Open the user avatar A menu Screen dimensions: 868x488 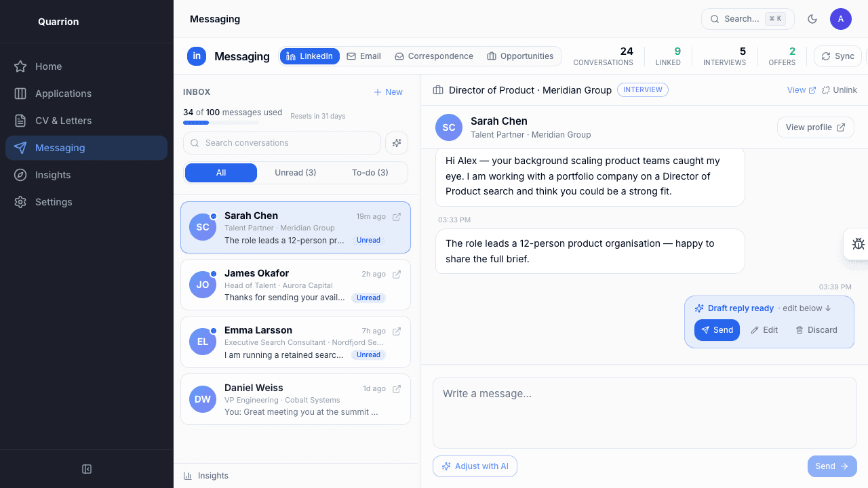tap(841, 19)
